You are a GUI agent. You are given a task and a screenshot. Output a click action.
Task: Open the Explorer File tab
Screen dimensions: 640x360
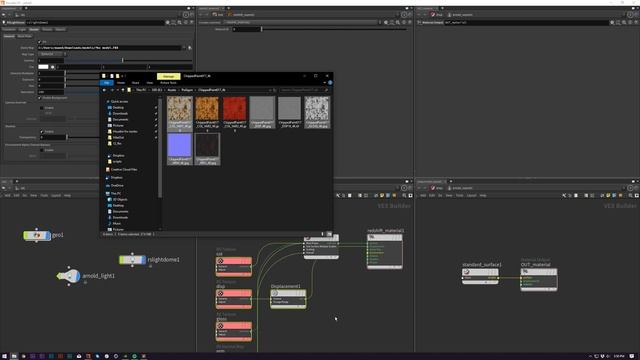click(x=107, y=83)
